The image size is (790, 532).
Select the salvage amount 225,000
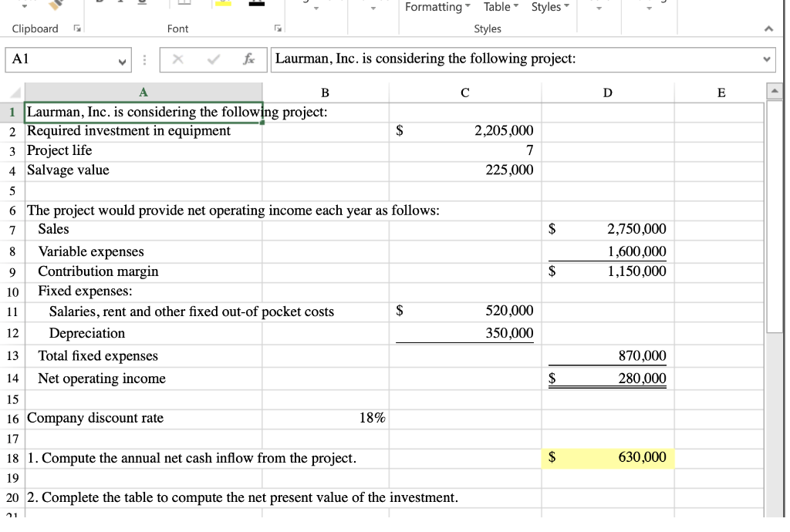(x=464, y=170)
